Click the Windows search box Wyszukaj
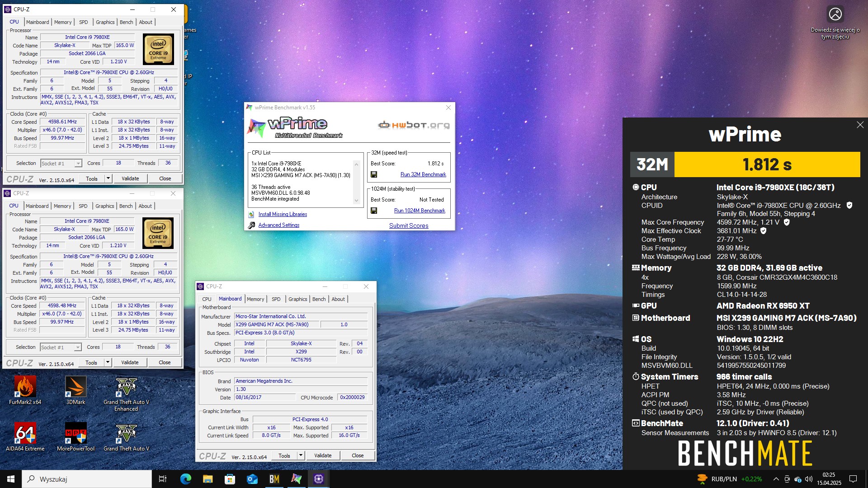Viewport: 868px width, 488px height. [x=87, y=479]
